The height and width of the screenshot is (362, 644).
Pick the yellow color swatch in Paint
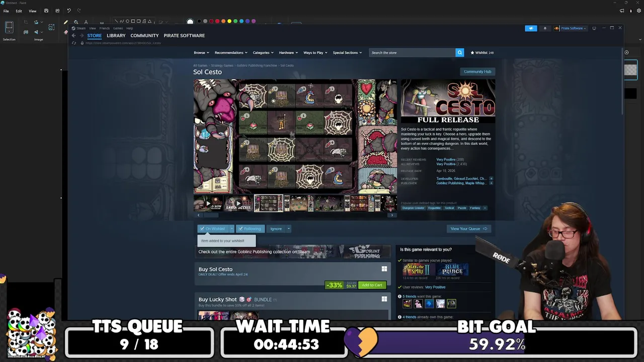[x=229, y=21]
